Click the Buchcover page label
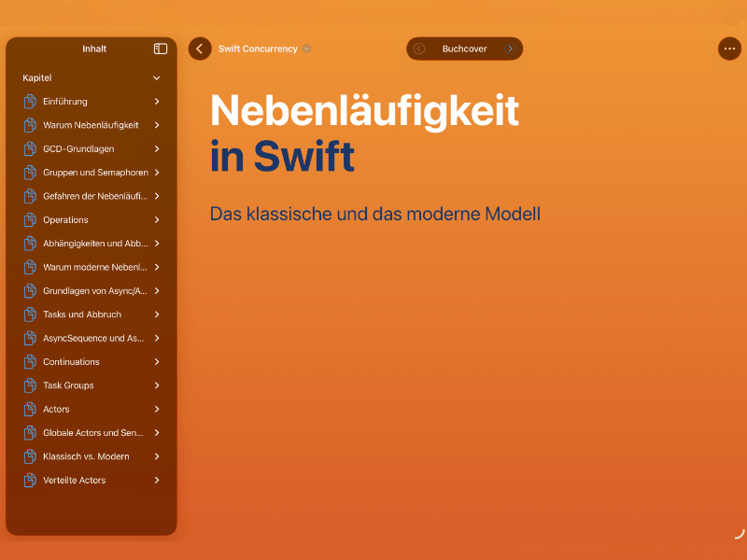Screen dimensions: 747x560 (x=464, y=49)
